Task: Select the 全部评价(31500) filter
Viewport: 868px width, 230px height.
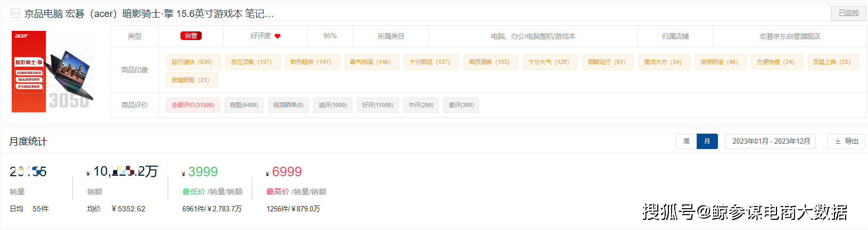Action: pos(193,105)
